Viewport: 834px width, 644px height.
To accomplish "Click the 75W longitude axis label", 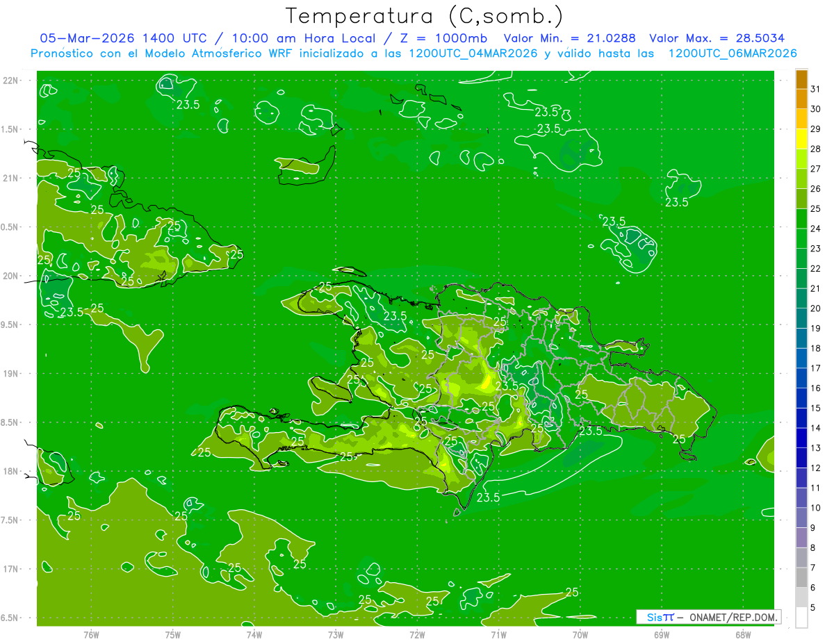I will [173, 635].
